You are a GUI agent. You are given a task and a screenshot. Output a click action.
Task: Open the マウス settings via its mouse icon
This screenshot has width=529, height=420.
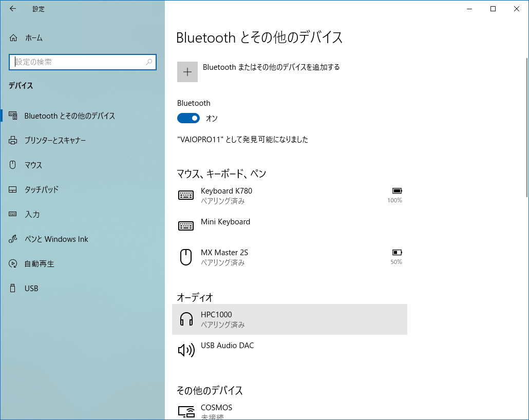[13, 165]
